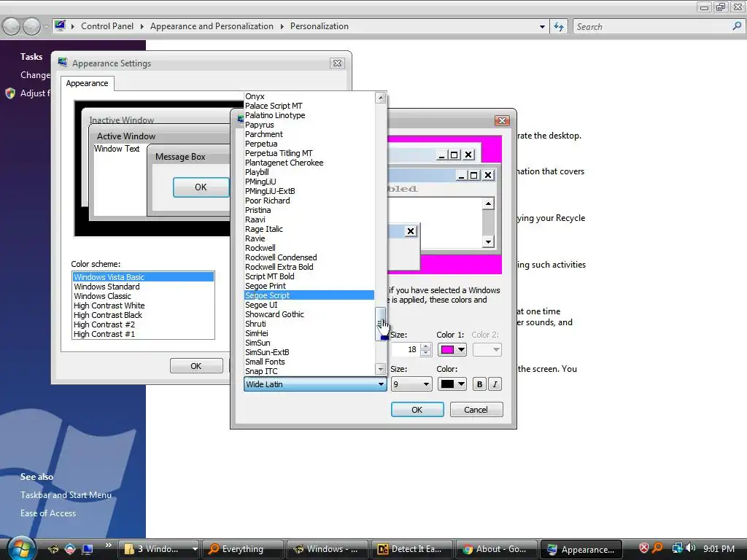
Task: Toggle Bold font style button
Action: [479, 384]
